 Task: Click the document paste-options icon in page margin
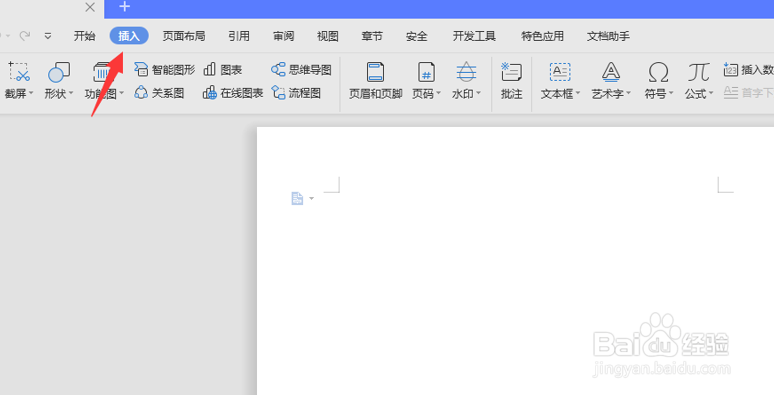297,198
